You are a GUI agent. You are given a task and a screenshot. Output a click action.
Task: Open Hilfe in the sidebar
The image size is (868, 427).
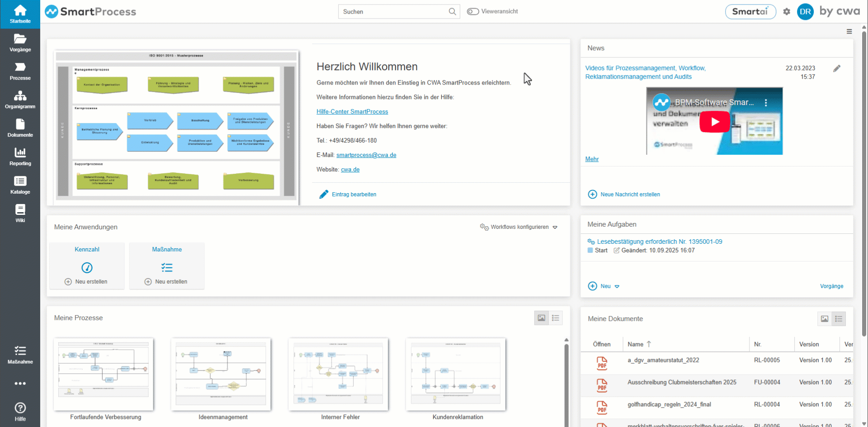(x=20, y=412)
